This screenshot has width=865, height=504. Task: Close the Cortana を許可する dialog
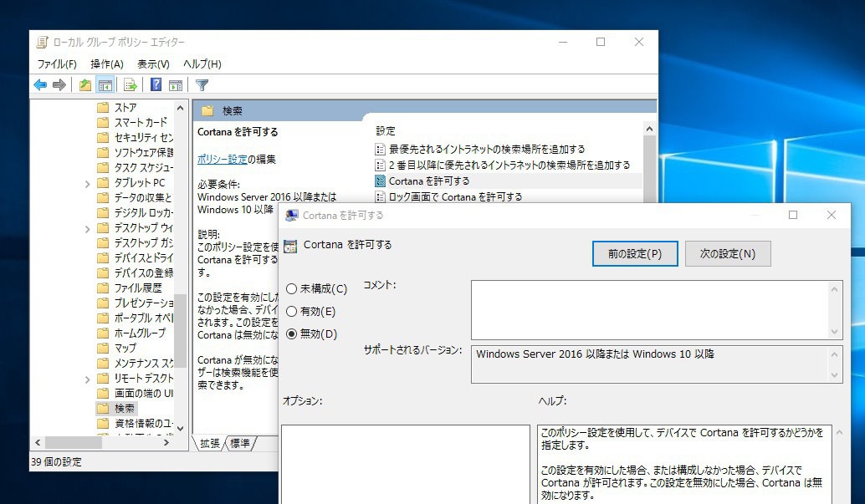(832, 215)
